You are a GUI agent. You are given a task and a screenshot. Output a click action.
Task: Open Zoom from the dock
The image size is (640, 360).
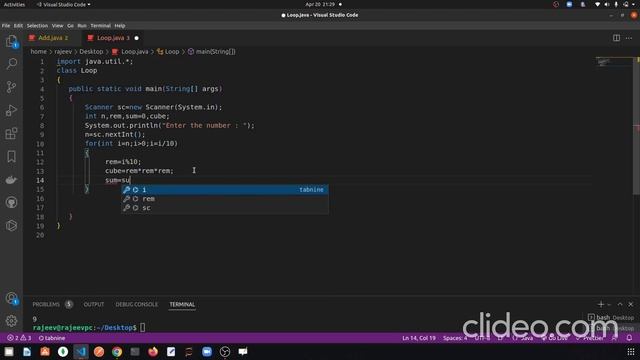[x=207, y=352]
